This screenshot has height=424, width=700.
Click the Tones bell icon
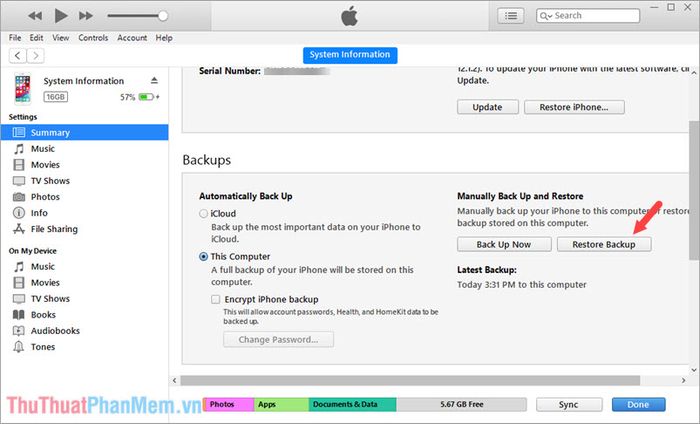pyautogui.click(x=19, y=347)
